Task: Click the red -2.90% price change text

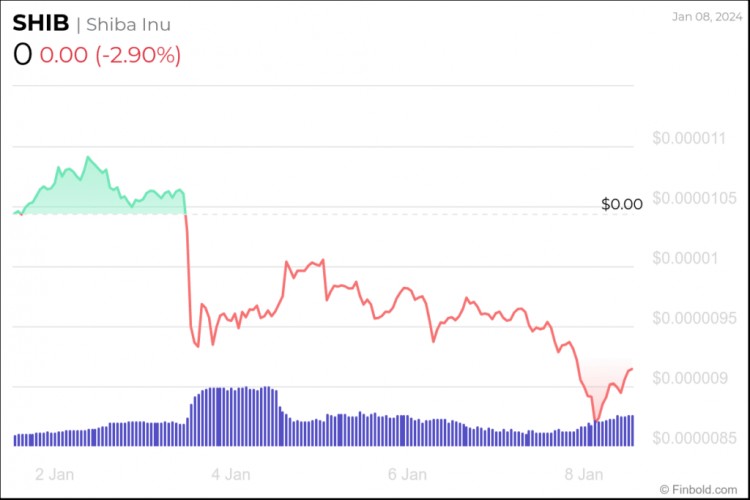Action: pos(110,55)
